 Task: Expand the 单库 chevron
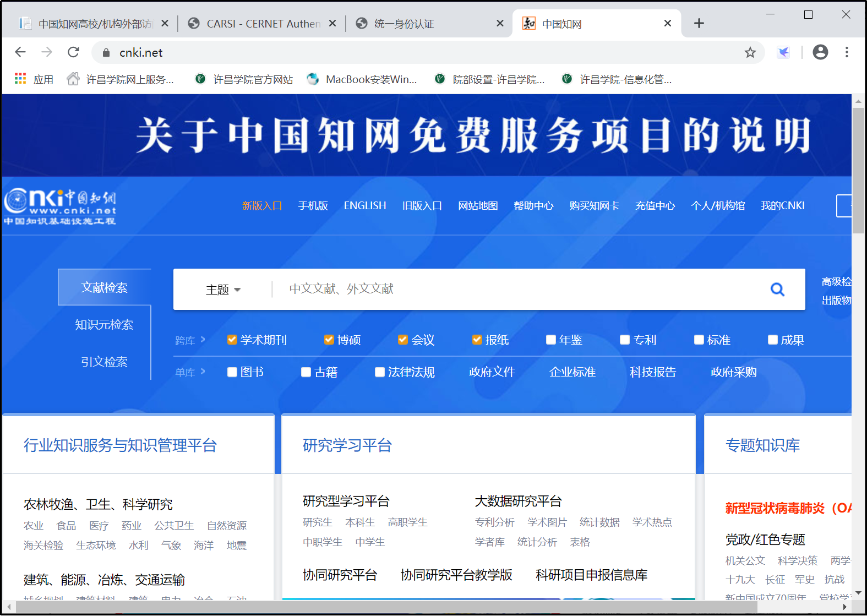203,372
